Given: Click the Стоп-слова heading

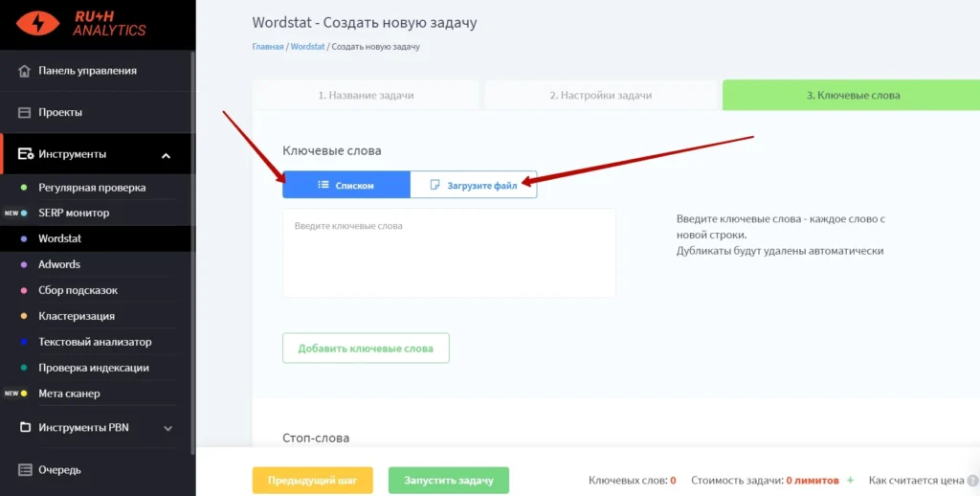Looking at the screenshot, I should (x=316, y=438).
